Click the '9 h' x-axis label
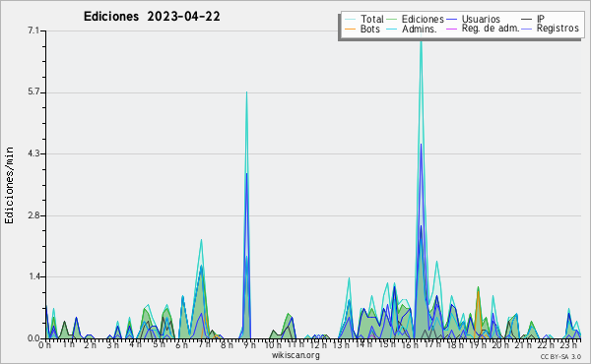The image size is (591, 364). (249, 344)
